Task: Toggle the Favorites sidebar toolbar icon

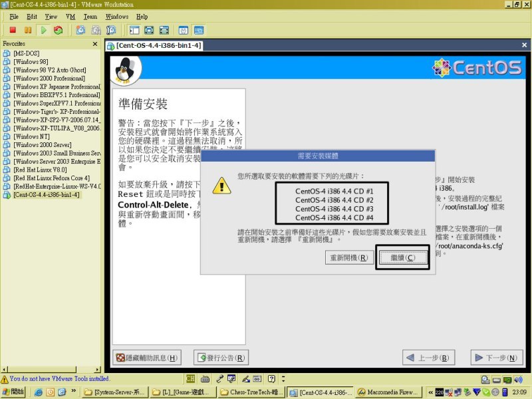Action: 134,30
